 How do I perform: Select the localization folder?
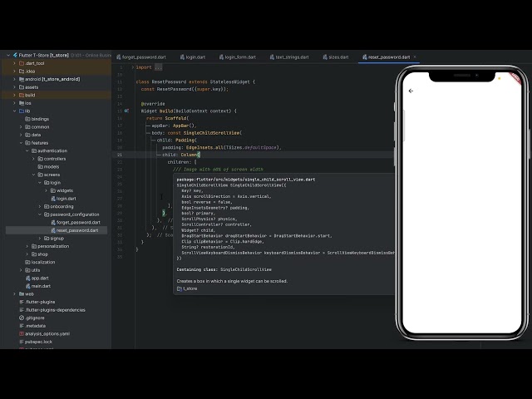click(x=40, y=263)
